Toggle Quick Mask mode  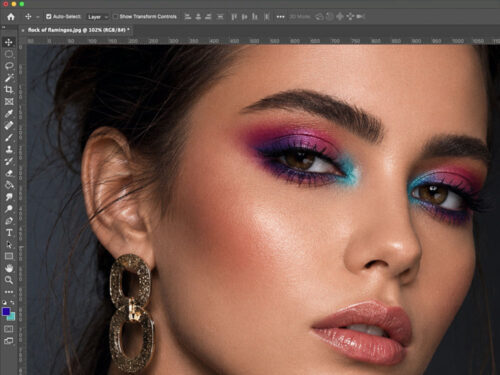(9, 329)
